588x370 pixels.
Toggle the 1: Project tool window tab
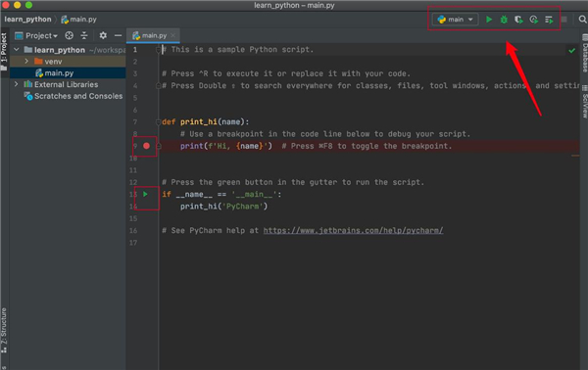[4, 52]
